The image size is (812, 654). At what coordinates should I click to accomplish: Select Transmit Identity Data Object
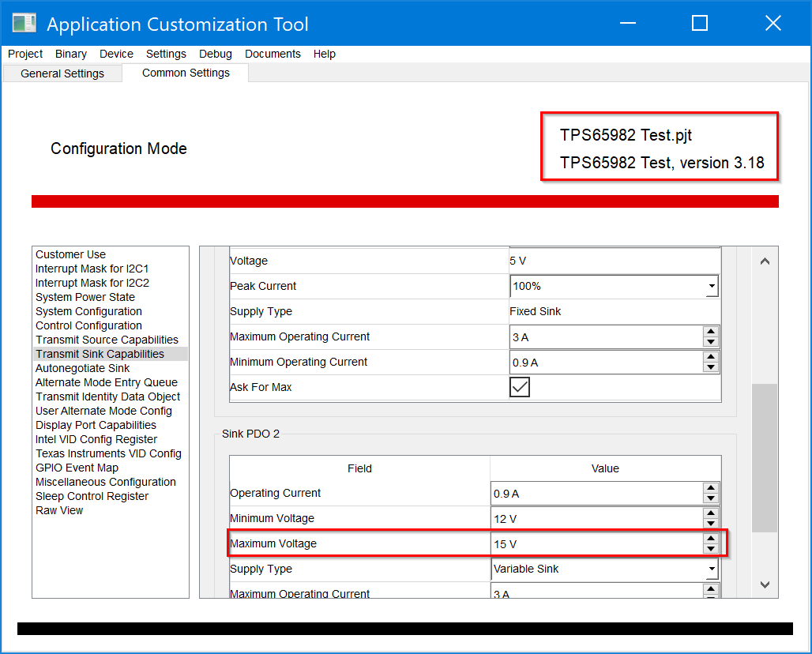point(107,397)
